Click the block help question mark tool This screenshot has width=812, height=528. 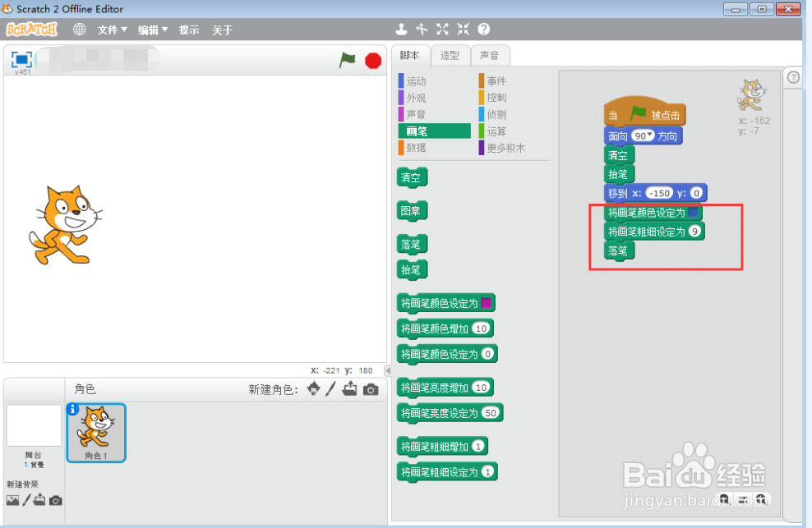(x=484, y=30)
